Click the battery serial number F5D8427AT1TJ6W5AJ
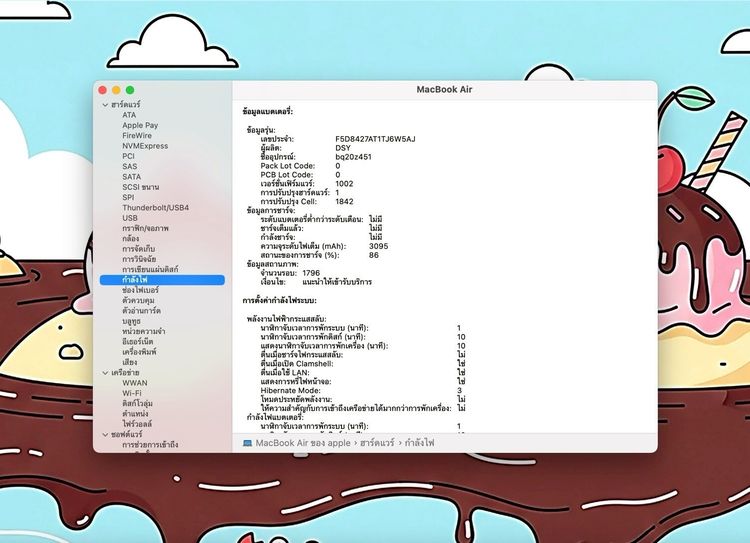 point(375,138)
